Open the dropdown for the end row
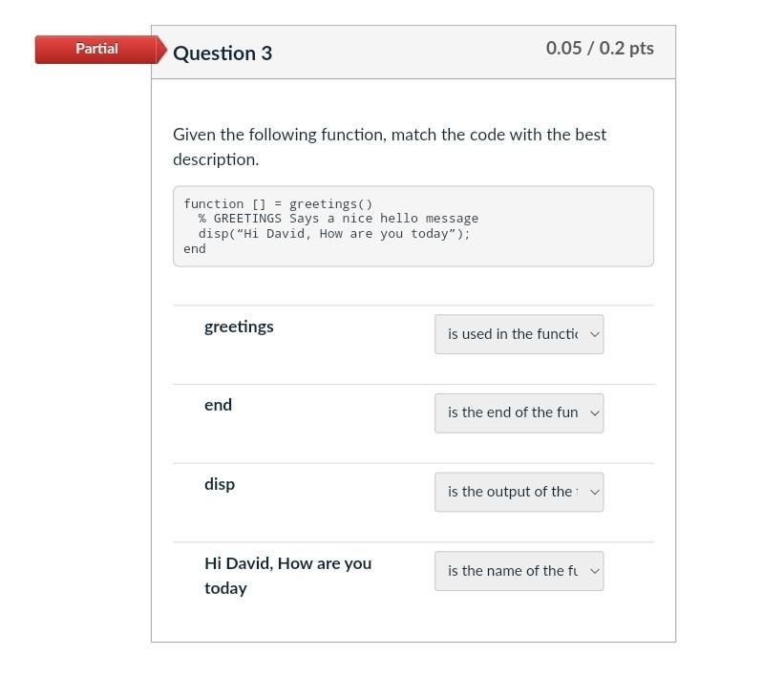Screen dimensions: 784x676 point(519,413)
